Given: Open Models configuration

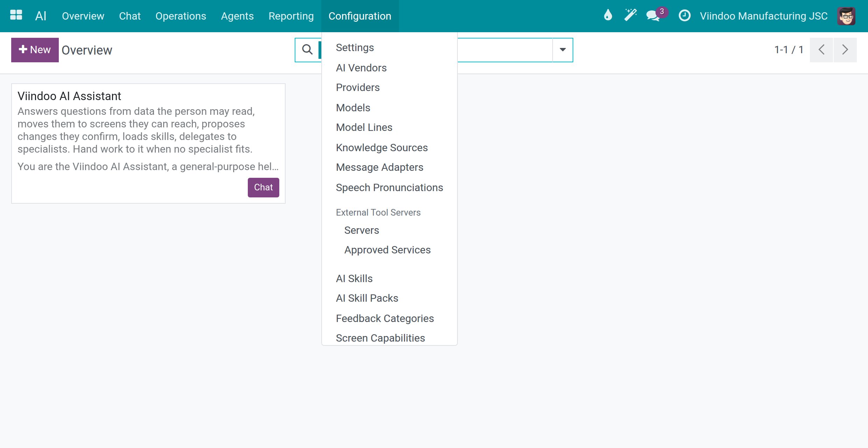Looking at the screenshot, I should [389, 107].
